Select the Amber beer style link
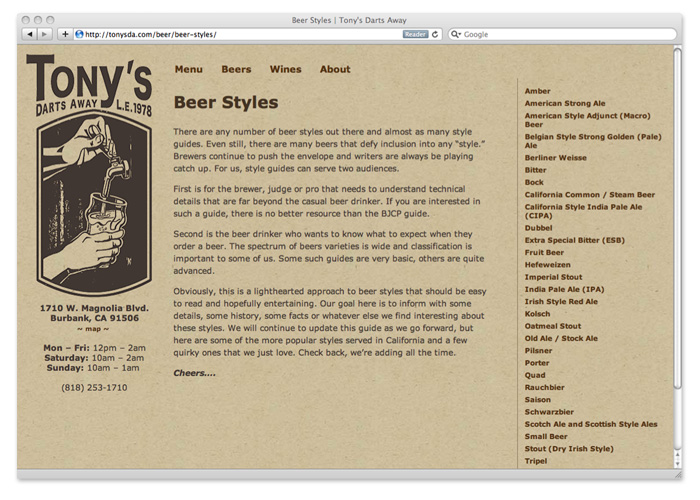Screen dimensions: 700x500 point(537,91)
